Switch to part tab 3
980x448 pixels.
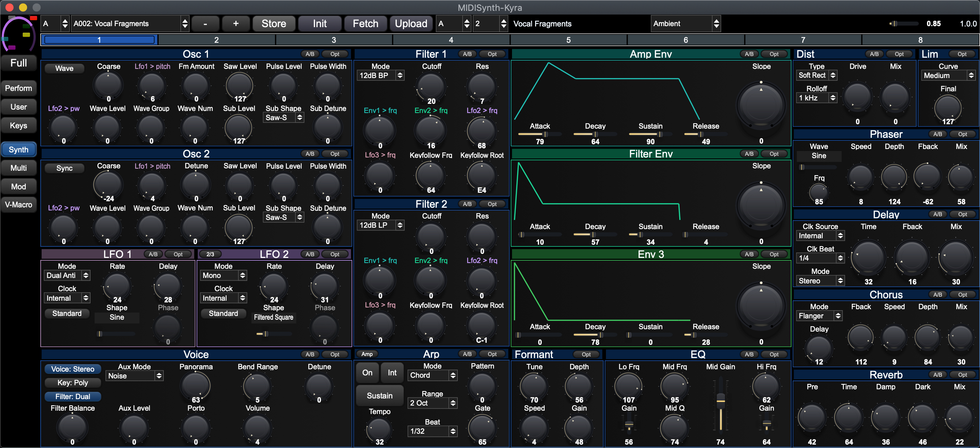pos(334,40)
